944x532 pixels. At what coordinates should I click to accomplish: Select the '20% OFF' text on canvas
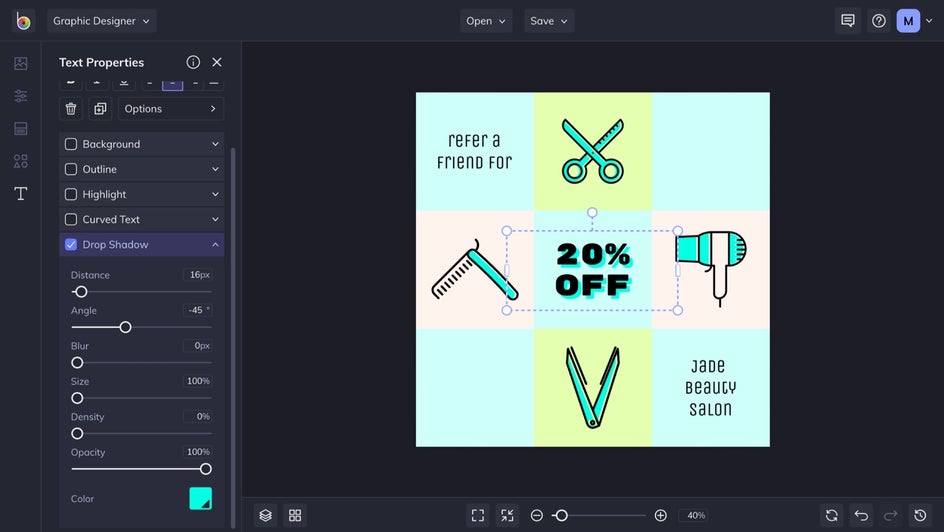592,270
